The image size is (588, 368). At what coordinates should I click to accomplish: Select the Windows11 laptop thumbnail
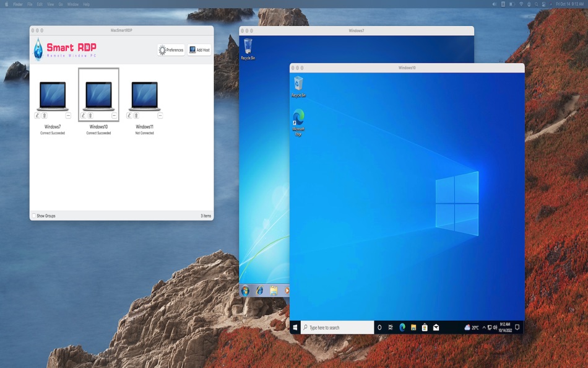click(145, 96)
